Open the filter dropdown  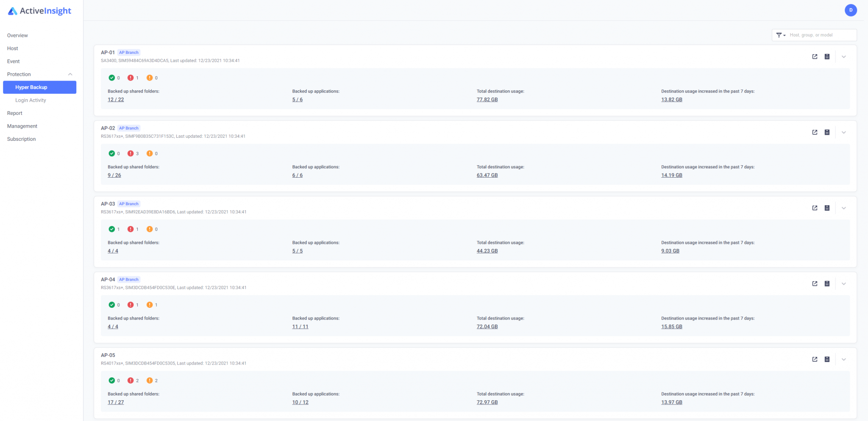[781, 35]
